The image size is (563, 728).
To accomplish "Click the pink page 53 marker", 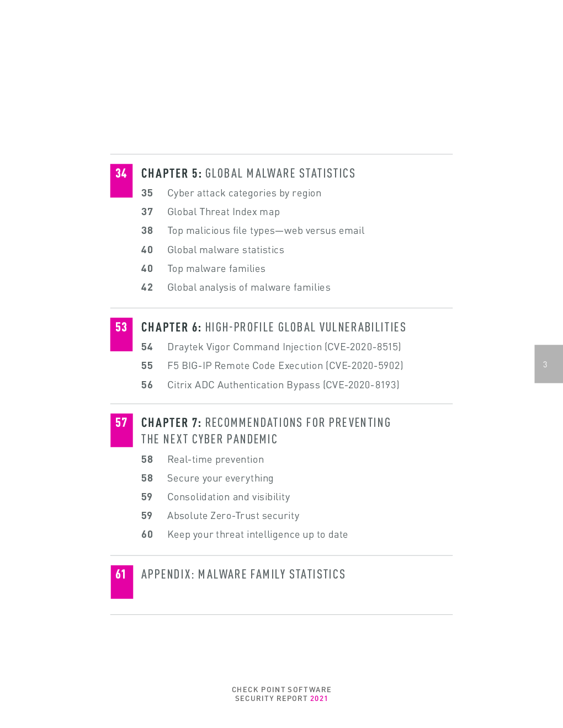I will pyautogui.click(x=121, y=334).
